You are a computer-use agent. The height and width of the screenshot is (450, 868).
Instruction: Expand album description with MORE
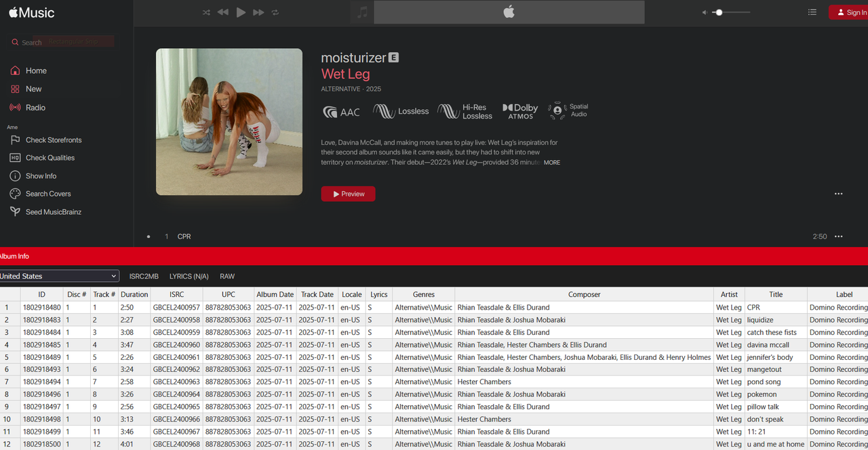click(x=552, y=163)
